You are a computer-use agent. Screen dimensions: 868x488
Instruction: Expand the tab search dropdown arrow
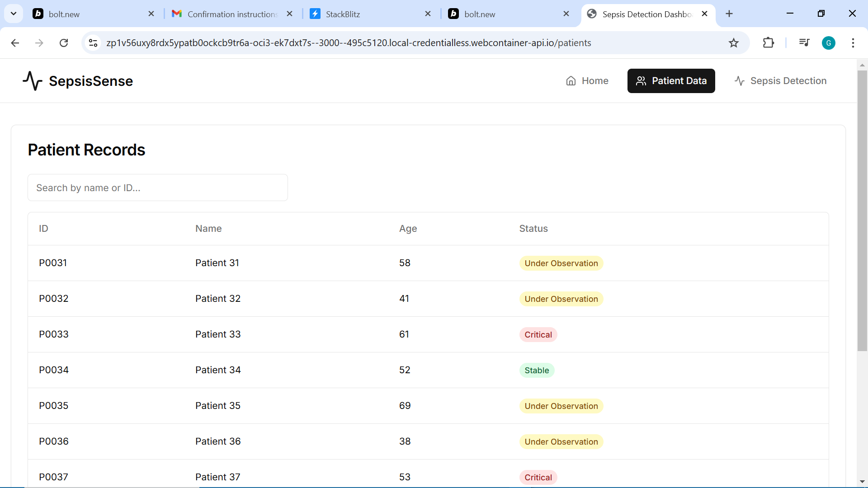coord(14,14)
